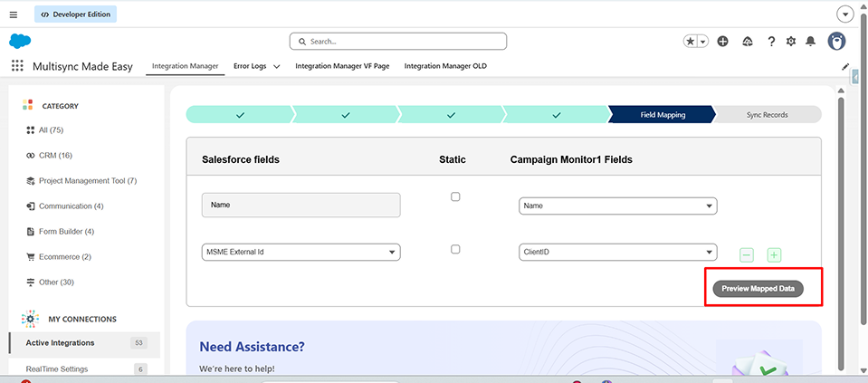This screenshot has height=383, width=868.
Task: Go back to the first completed step
Action: (239, 115)
